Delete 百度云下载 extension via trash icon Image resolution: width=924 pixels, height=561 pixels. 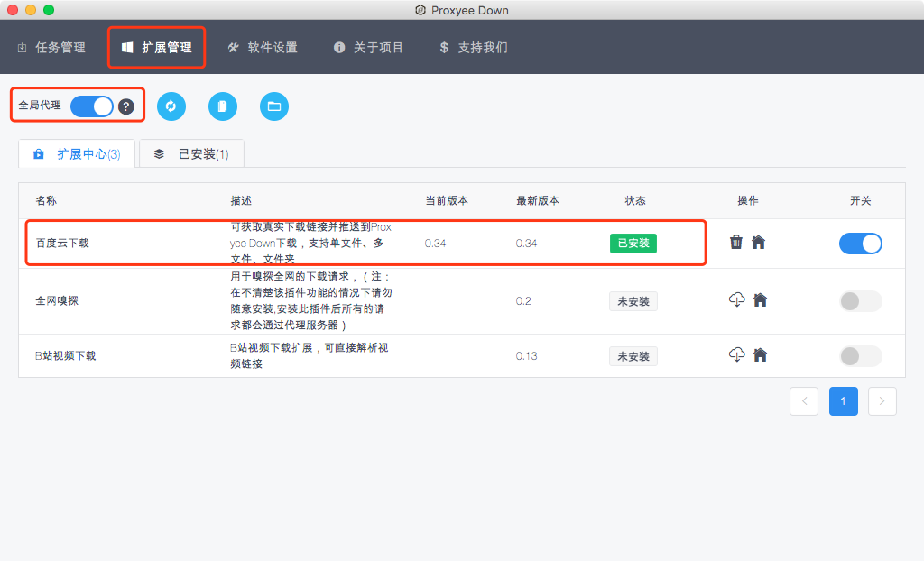point(736,242)
